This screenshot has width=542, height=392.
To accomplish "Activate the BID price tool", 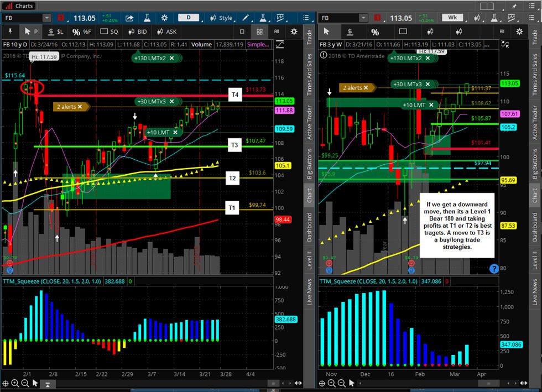I will coord(138,32).
